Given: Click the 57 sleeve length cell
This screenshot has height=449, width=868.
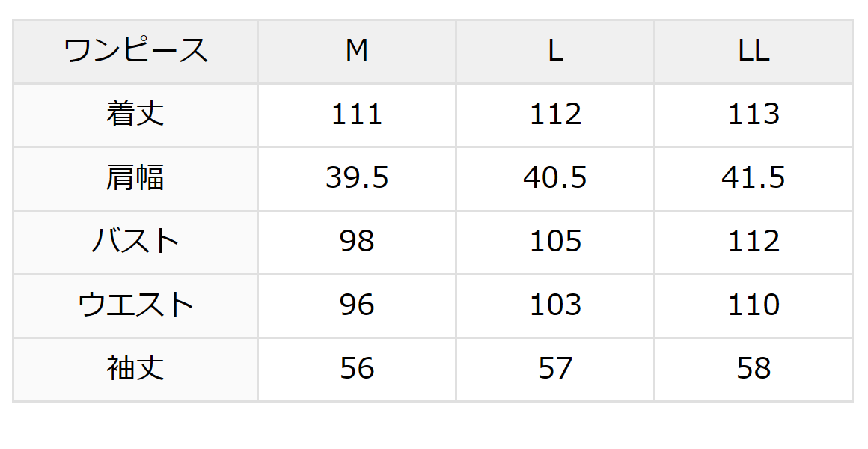Looking at the screenshot, I should (x=555, y=369).
